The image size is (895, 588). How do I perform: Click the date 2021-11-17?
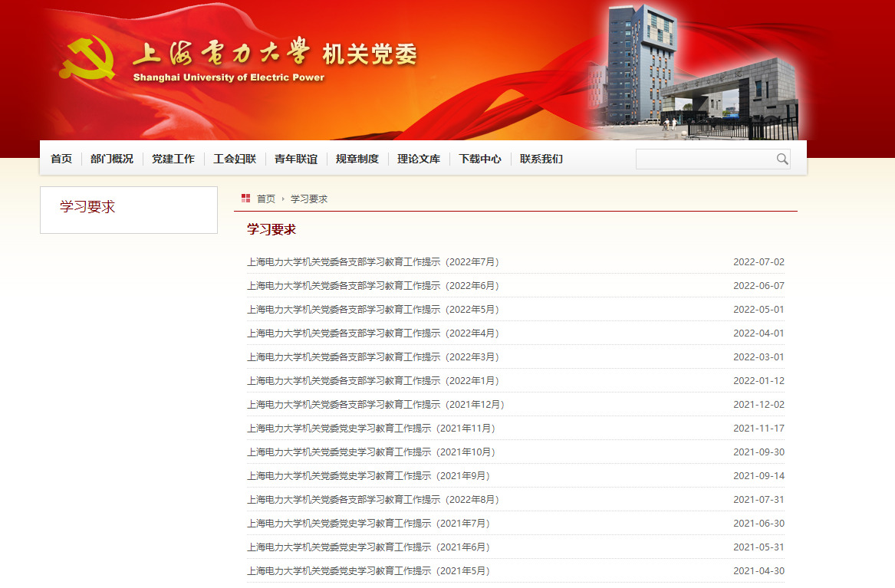tap(758, 429)
